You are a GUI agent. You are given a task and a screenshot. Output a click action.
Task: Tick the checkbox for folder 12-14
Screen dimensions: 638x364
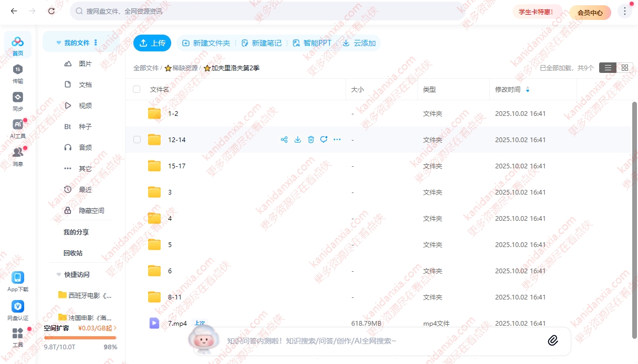coord(137,140)
